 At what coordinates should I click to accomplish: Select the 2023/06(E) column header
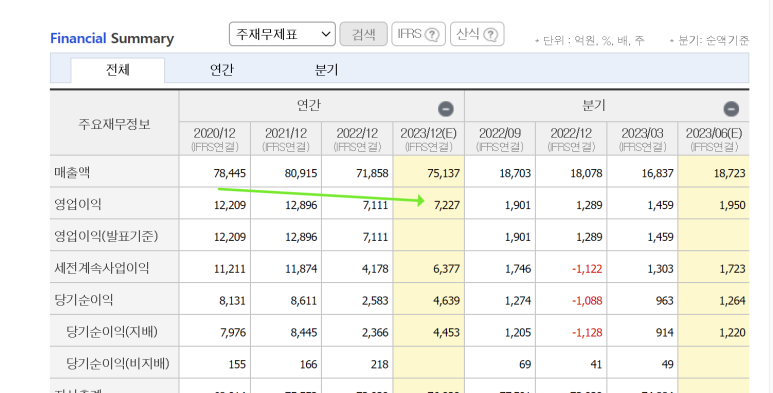713,139
